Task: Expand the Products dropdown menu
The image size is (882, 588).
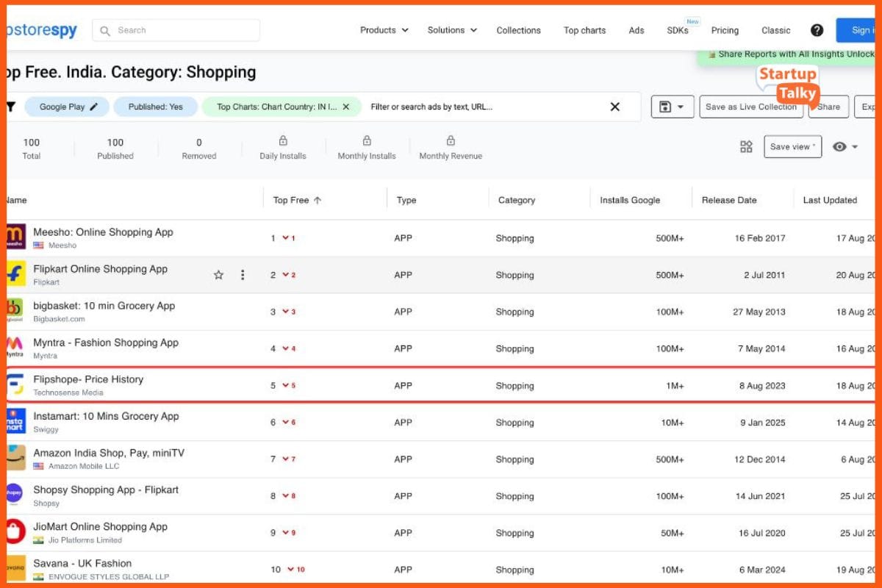Action: pos(384,30)
